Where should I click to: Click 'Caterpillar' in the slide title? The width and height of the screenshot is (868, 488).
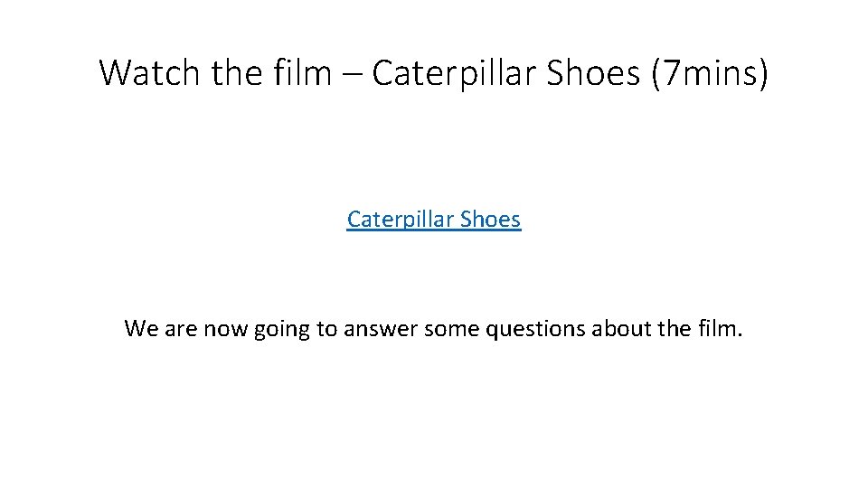pos(455,72)
